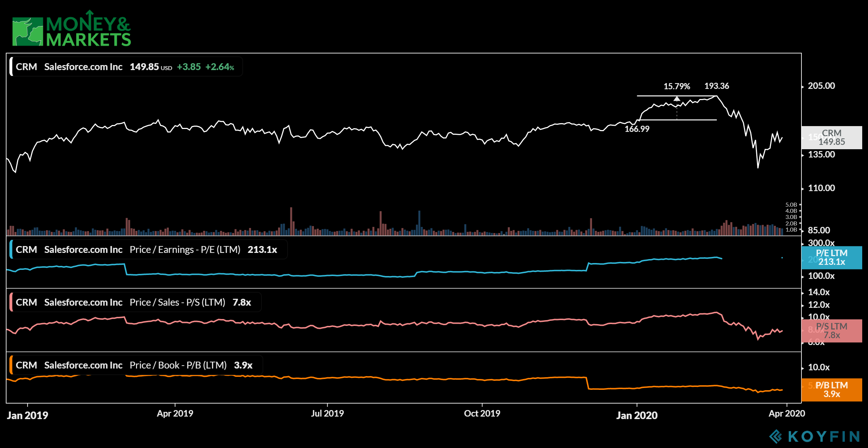This screenshot has width=868, height=448.
Task: Click the up-arrow measurement marker
Action: pyautogui.click(x=677, y=99)
